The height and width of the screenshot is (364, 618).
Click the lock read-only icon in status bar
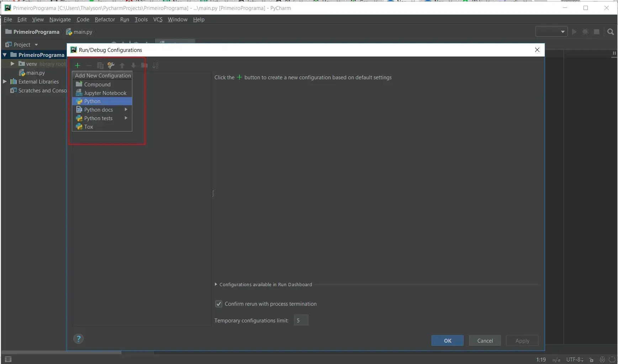pos(591,360)
